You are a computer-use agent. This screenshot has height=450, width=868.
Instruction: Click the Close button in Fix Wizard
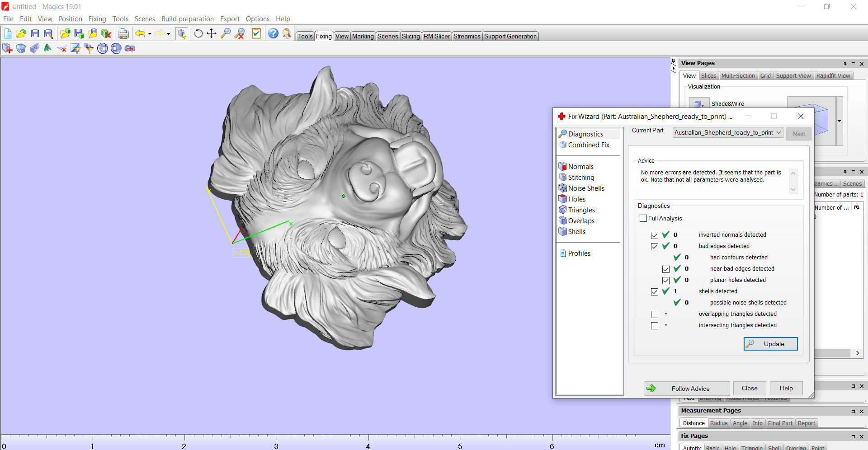tap(750, 389)
